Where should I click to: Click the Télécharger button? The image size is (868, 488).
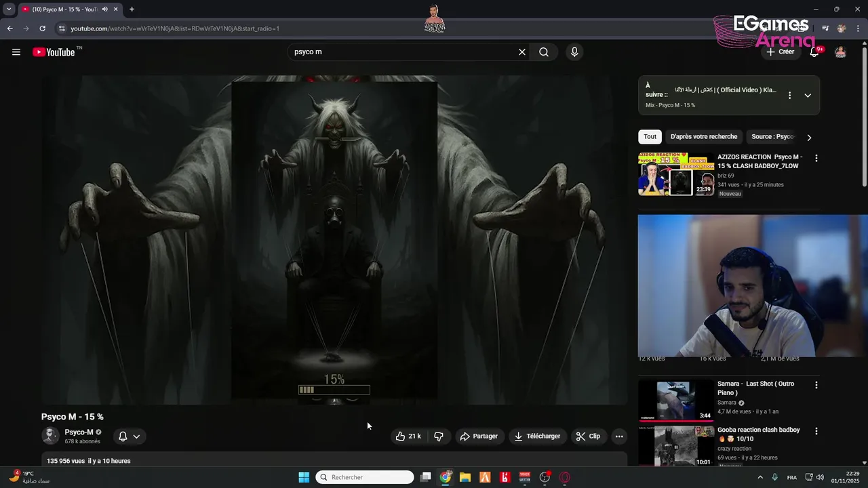tap(537, 436)
